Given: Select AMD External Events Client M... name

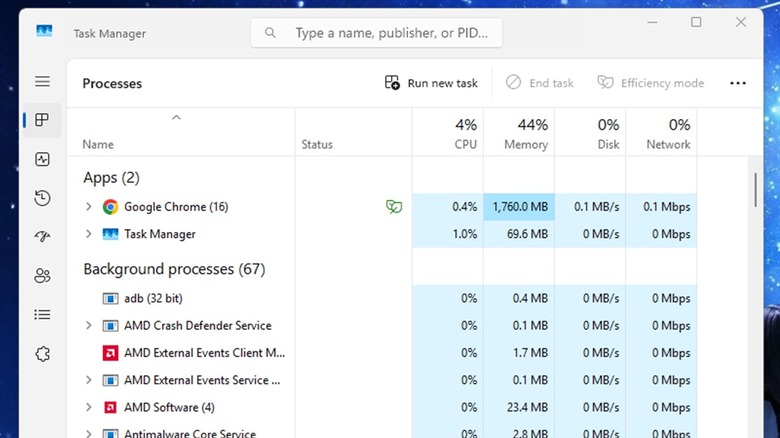Looking at the screenshot, I should tap(204, 353).
